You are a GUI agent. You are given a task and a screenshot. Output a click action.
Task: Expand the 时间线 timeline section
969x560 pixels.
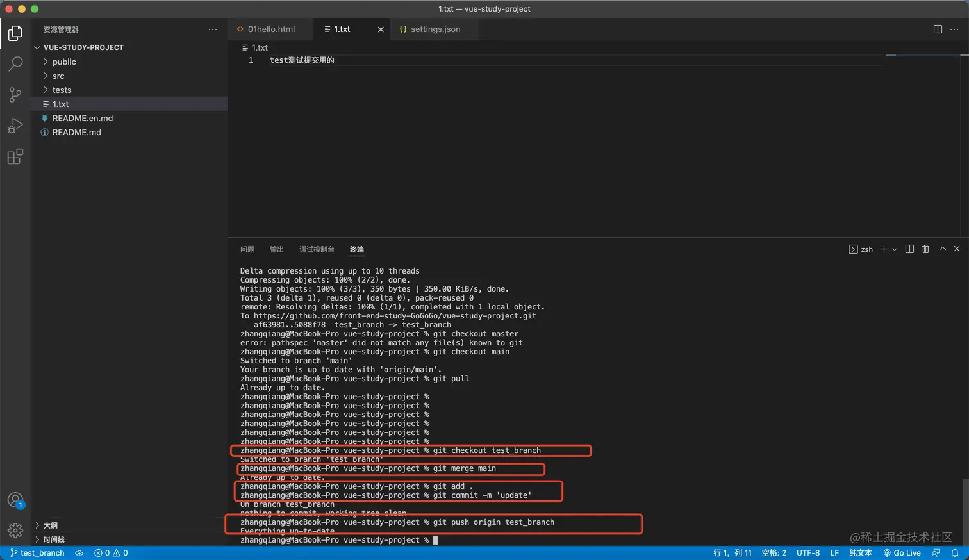129,539
